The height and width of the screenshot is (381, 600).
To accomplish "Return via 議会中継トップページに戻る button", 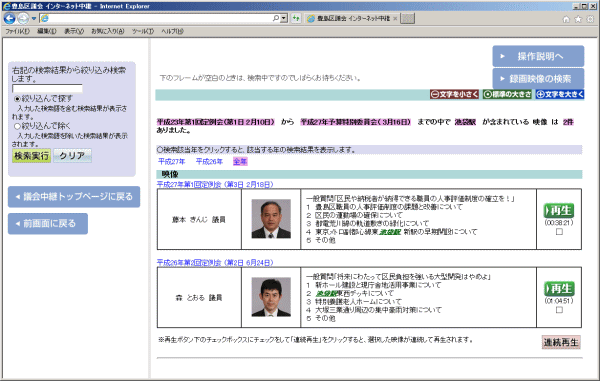I will coord(74,197).
